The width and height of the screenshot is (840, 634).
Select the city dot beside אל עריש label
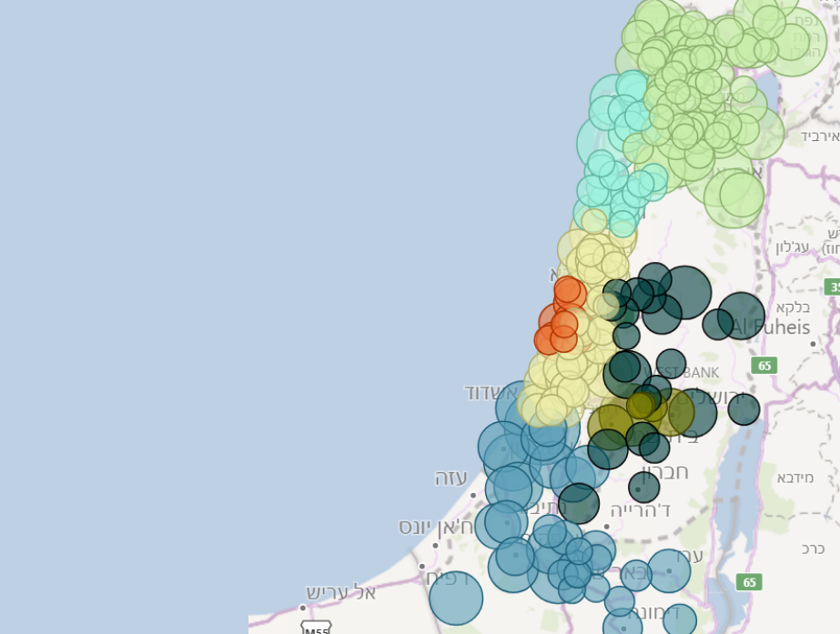coord(303,608)
